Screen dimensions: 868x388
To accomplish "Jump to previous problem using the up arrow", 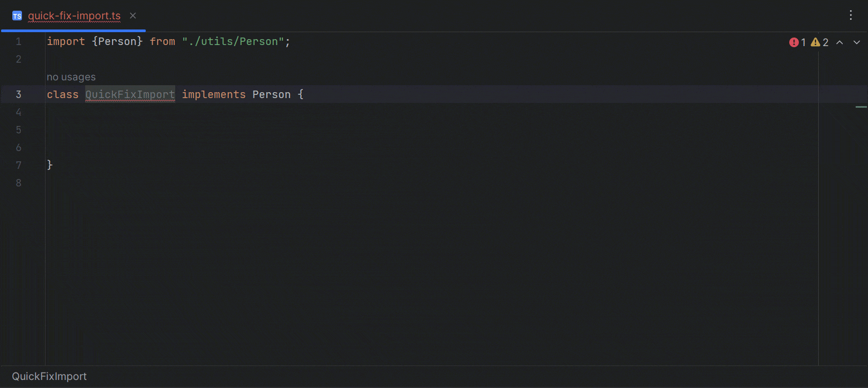I will [840, 42].
